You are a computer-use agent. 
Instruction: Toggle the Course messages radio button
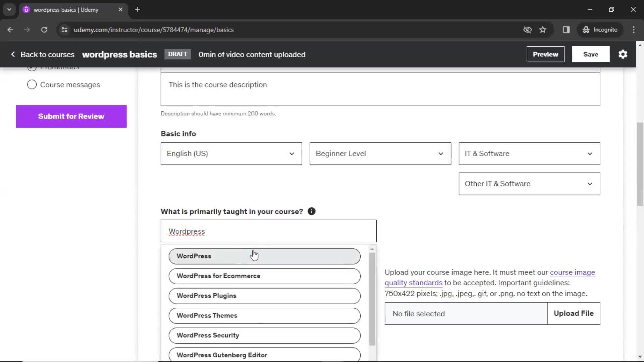tap(32, 84)
